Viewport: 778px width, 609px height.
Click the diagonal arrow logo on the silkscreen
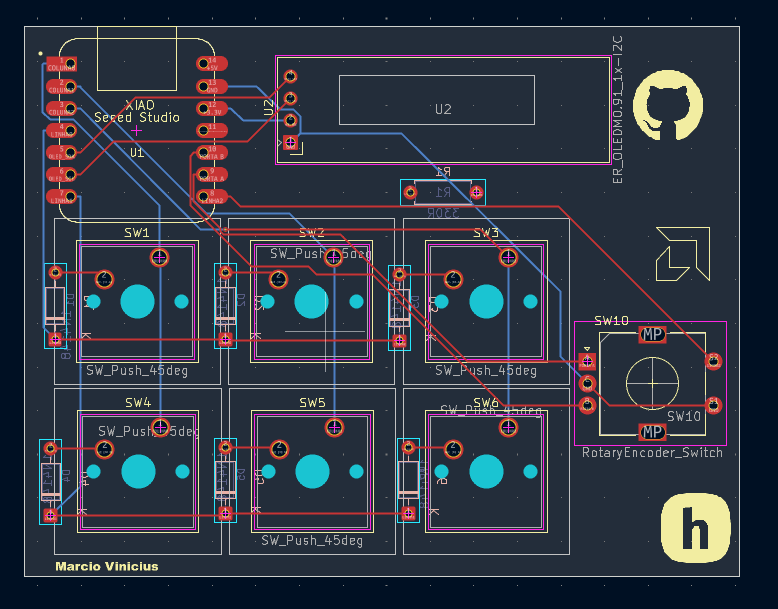[683, 254]
